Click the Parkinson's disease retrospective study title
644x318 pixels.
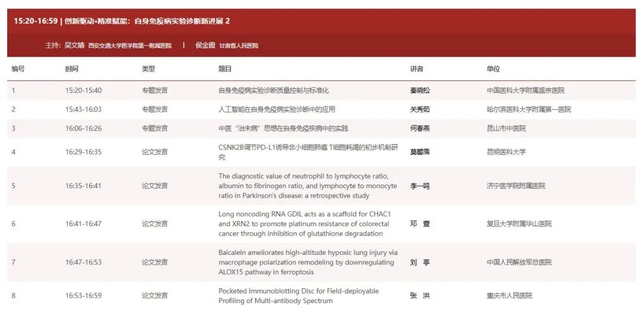coord(308,186)
